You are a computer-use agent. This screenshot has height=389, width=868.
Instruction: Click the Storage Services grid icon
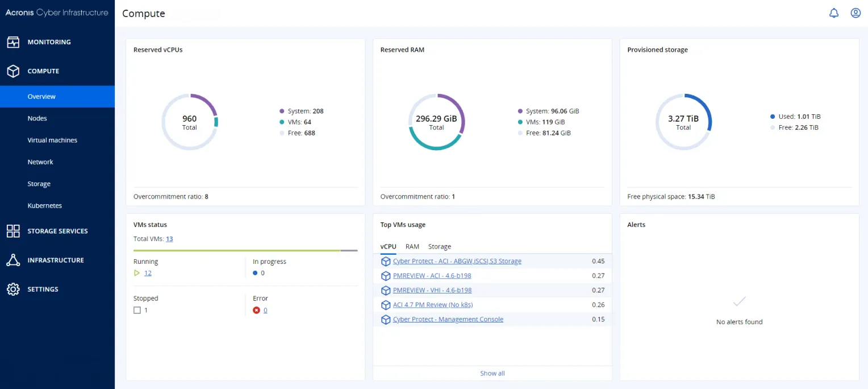tap(13, 231)
